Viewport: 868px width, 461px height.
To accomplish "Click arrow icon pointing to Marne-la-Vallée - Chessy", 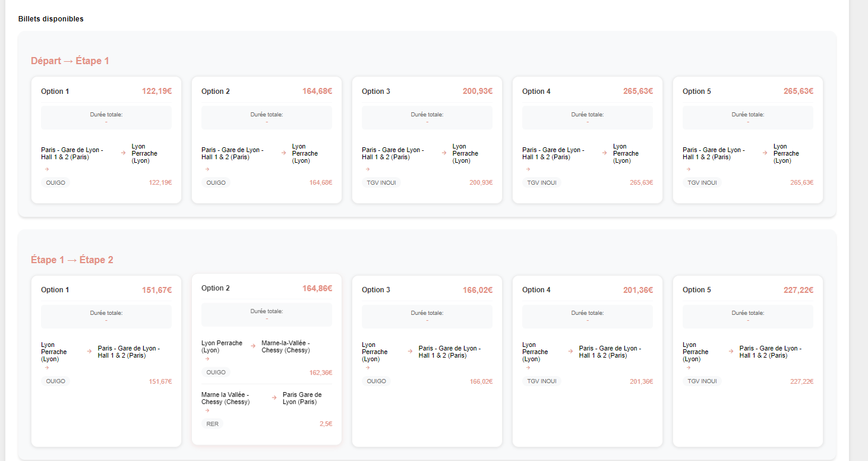I will tap(252, 346).
